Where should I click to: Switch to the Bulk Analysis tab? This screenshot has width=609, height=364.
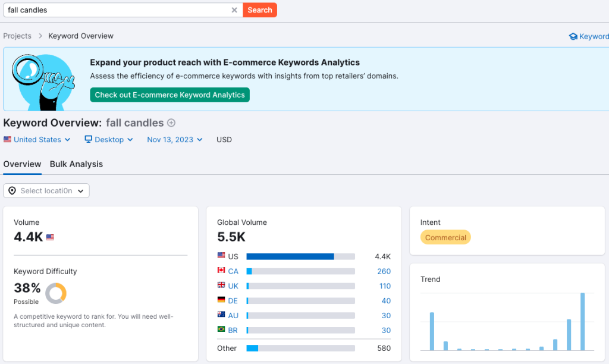click(76, 164)
